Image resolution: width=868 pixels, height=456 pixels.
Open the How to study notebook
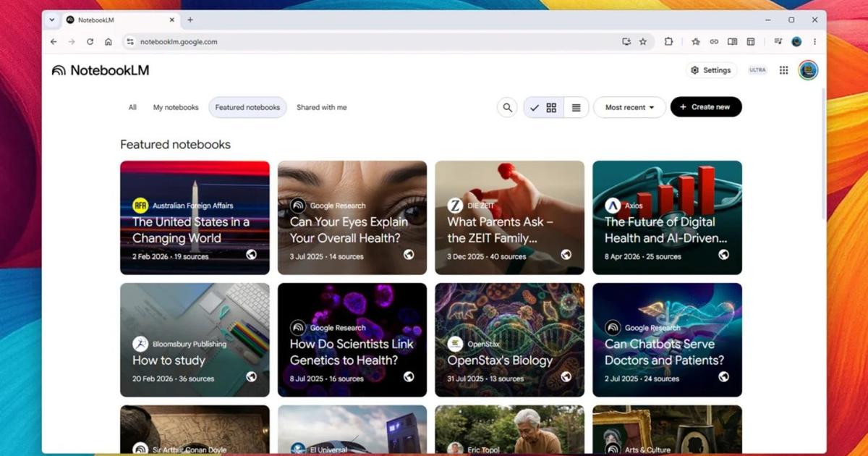[x=195, y=339]
